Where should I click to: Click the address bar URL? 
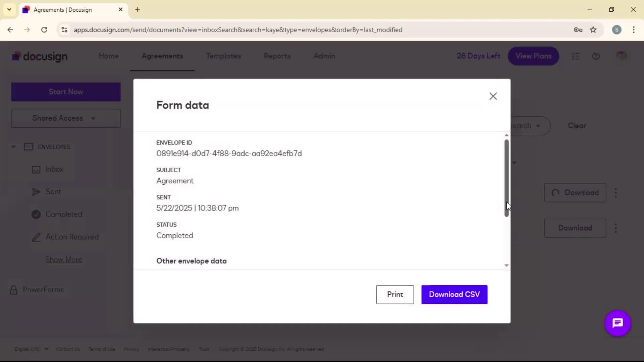(238, 30)
